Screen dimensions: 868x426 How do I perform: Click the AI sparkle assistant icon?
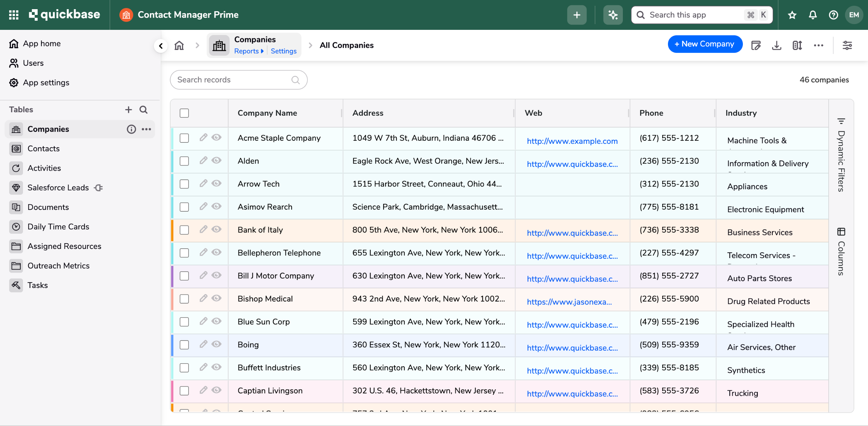tap(613, 15)
